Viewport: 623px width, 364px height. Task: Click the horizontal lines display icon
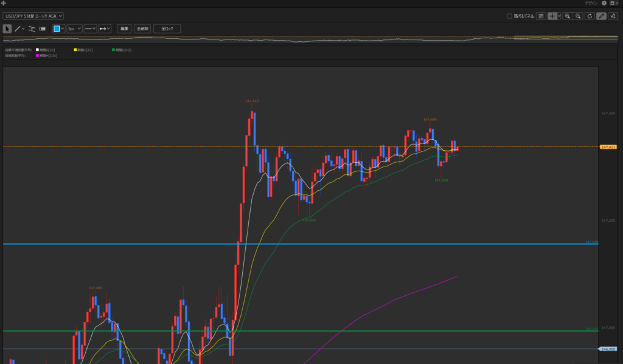point(541,16)
